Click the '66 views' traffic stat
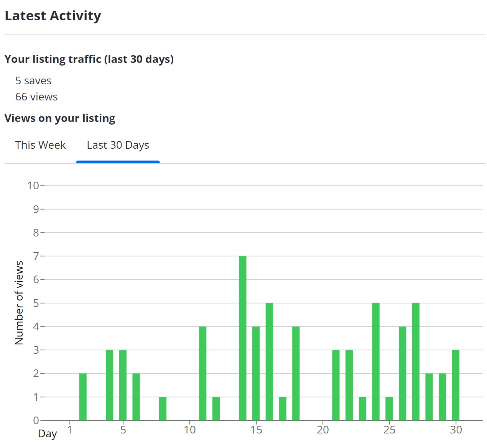Screen dimensions: 487x448 click(36, 97)
